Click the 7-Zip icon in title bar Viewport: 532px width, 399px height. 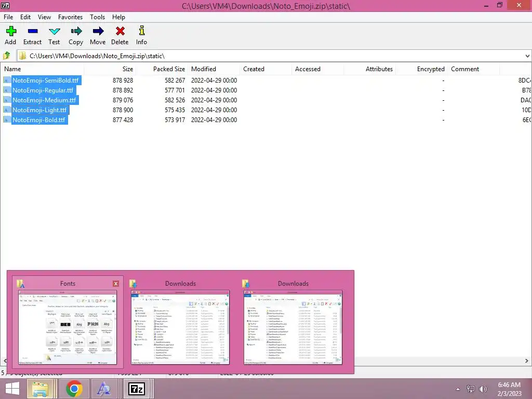point(5,5)
